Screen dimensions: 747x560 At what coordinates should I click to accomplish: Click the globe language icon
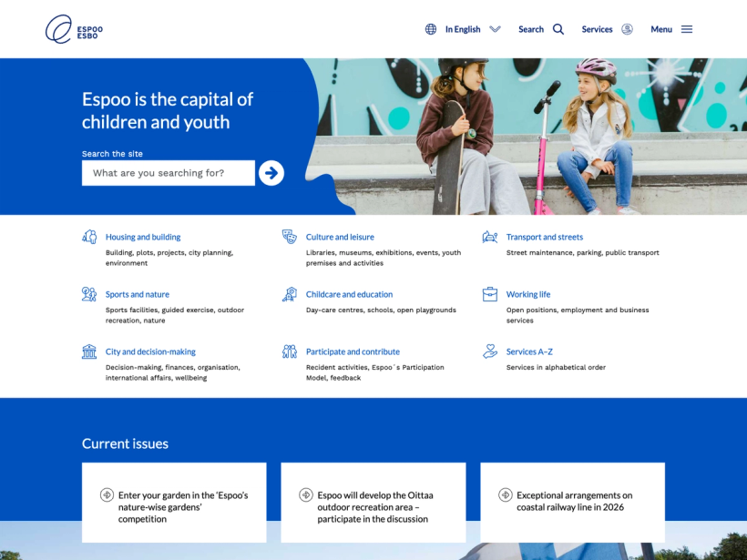(x=431, y=29)
